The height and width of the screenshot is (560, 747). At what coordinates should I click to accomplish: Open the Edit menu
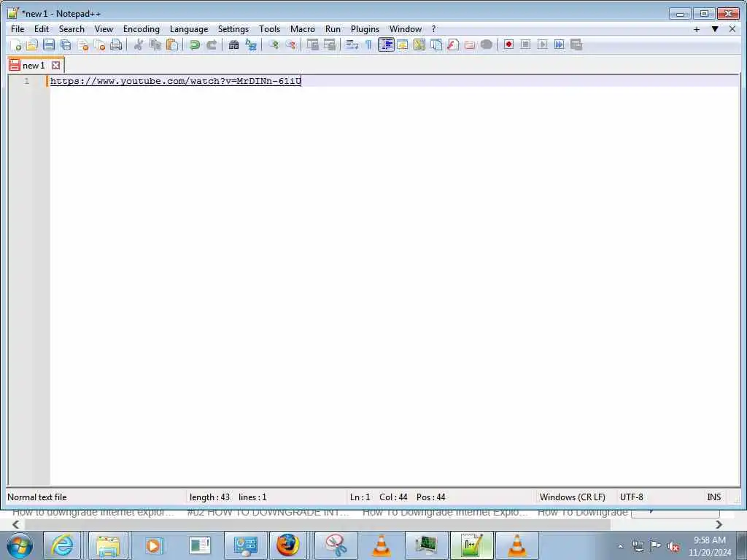point(42,29)
